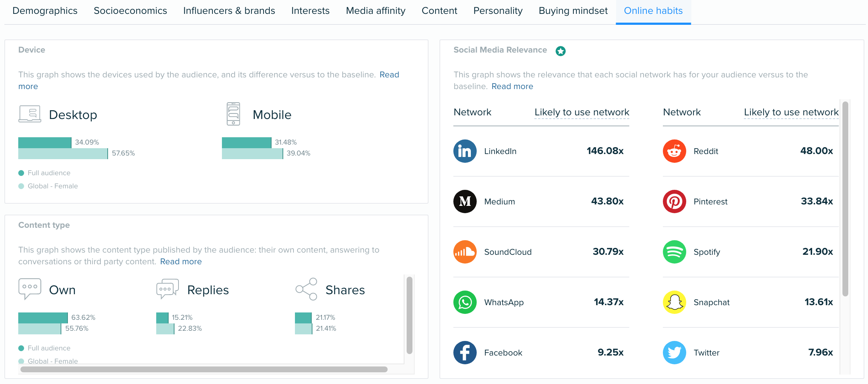Image resolution: width=868 pixels, height=384 pixels.
Task: Click the Reddit network icon
Action: click(674, 151)
